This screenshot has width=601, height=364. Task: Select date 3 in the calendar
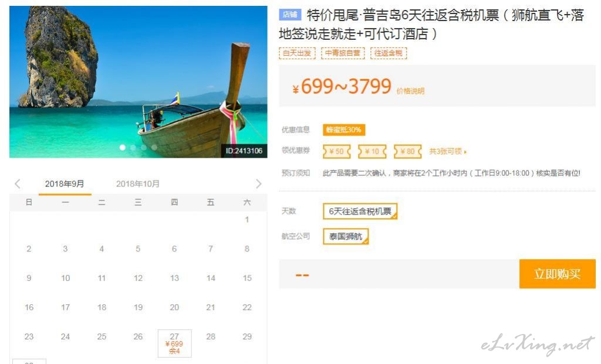(x=65, y=249)
